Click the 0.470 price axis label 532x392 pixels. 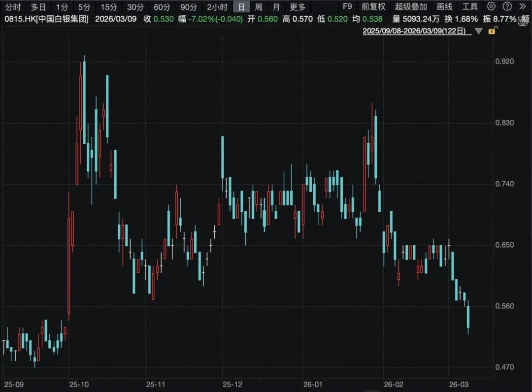[504, 367]
